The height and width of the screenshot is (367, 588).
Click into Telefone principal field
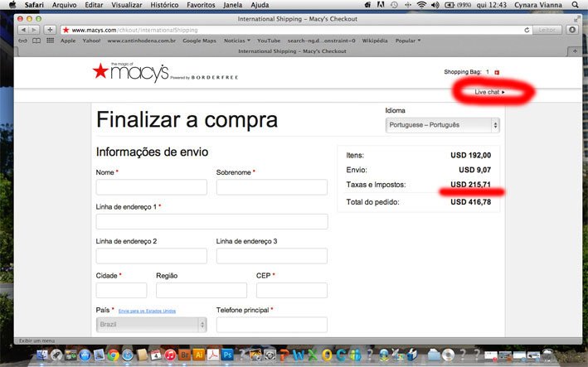272,325
